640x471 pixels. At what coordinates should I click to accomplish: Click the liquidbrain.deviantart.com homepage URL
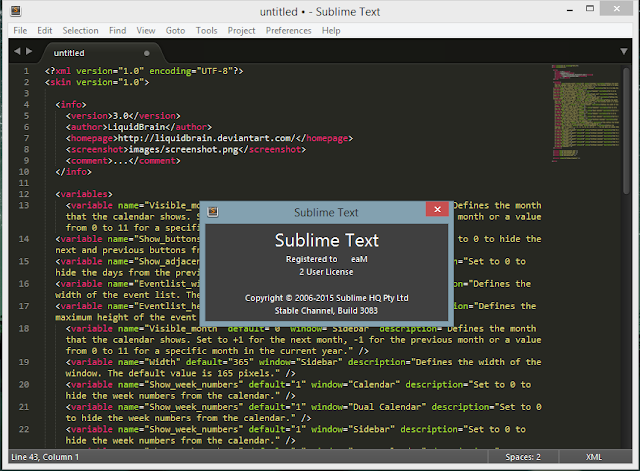tap(207, 138)
